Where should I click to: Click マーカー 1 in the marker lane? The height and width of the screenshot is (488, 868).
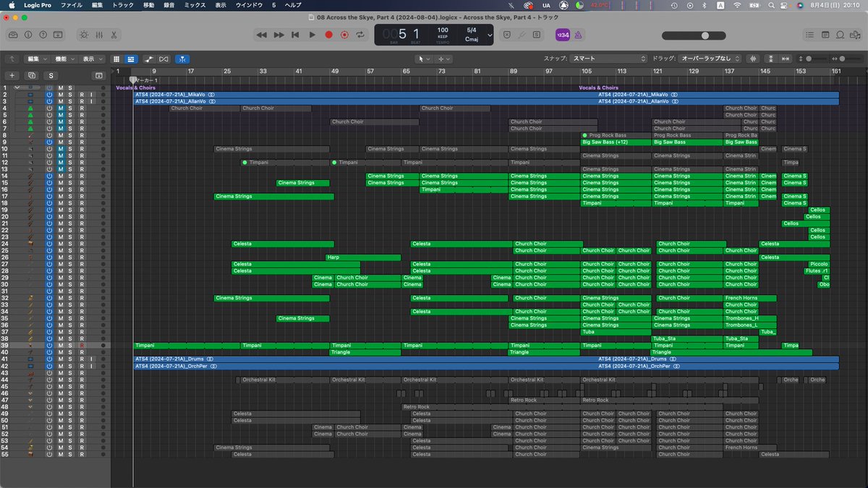coord(146,80)
